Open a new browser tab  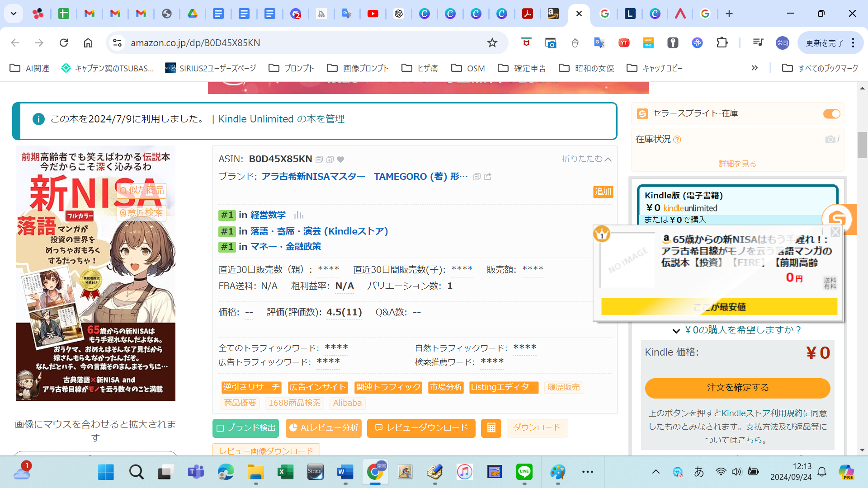click(x=729, y=14)
